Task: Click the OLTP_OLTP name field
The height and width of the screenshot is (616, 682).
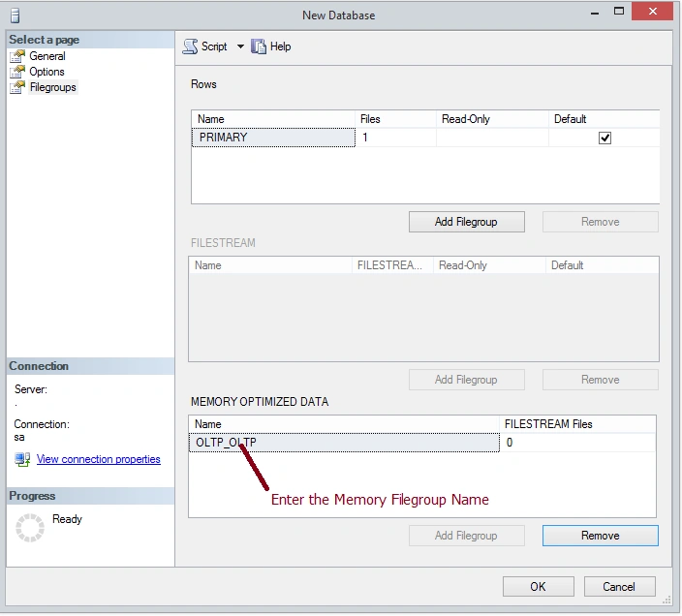Action: coord(344,443)
